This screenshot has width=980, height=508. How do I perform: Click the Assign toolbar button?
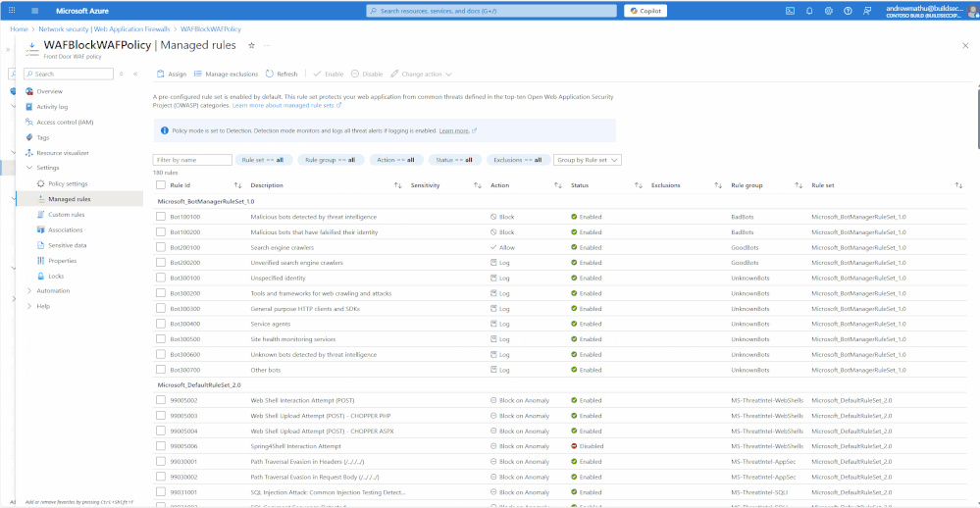coord(172,74)
